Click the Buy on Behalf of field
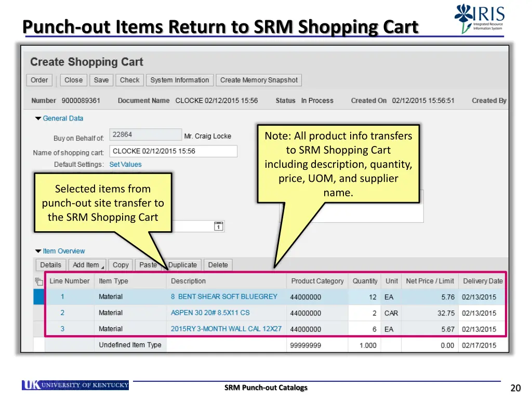This screenshot has width=532, height=399. pos(145,135)
